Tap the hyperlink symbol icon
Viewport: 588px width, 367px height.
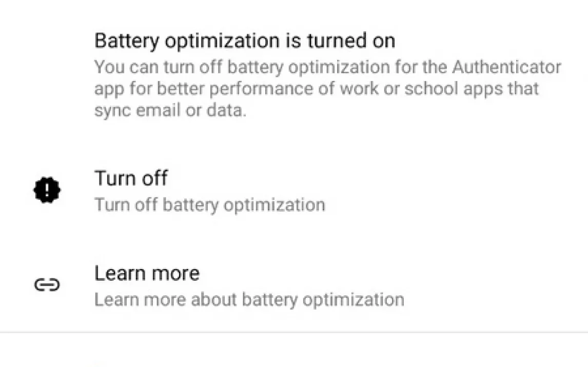coord(47,285)
